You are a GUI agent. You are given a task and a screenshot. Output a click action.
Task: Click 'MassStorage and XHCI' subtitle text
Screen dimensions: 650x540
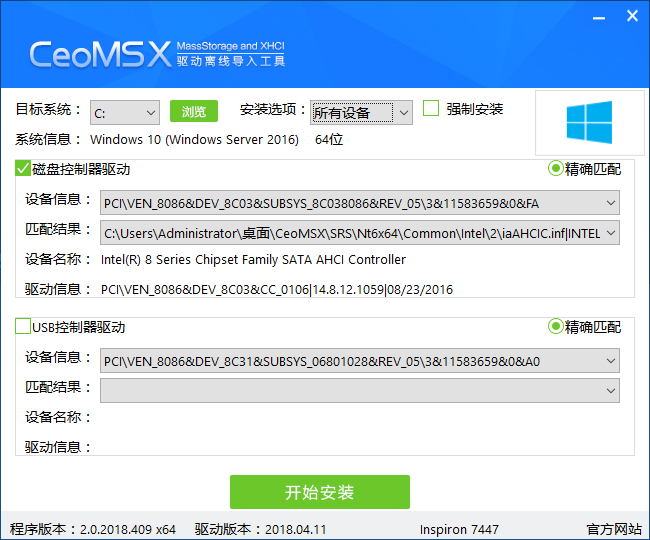point(230,46)
